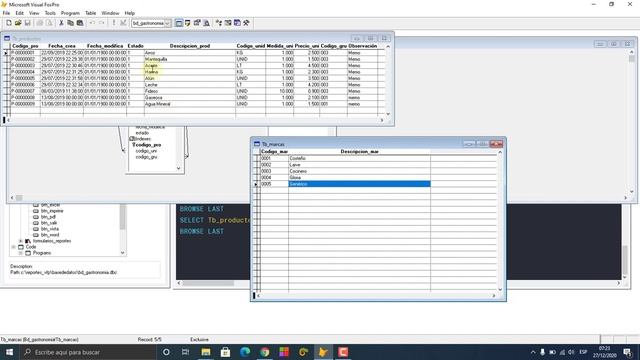
Task: Open File Explorer from the taskbar
Action: click(x=206, y=352)
